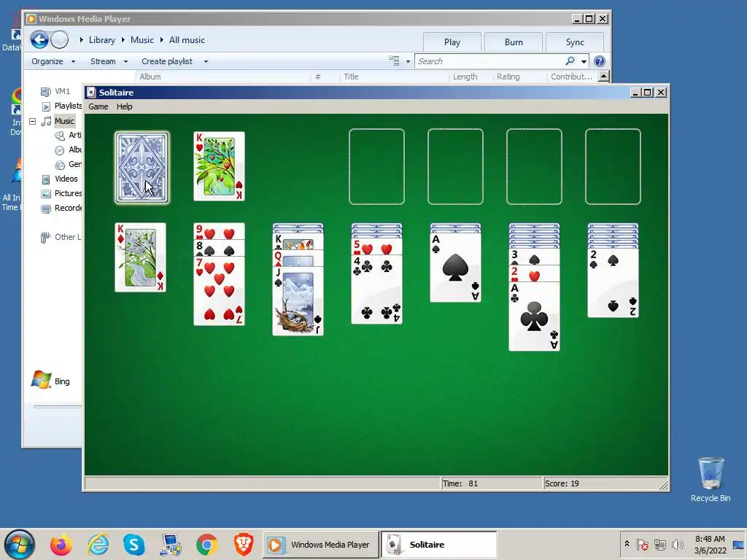Open Media Player help icon

coord(600,61)
